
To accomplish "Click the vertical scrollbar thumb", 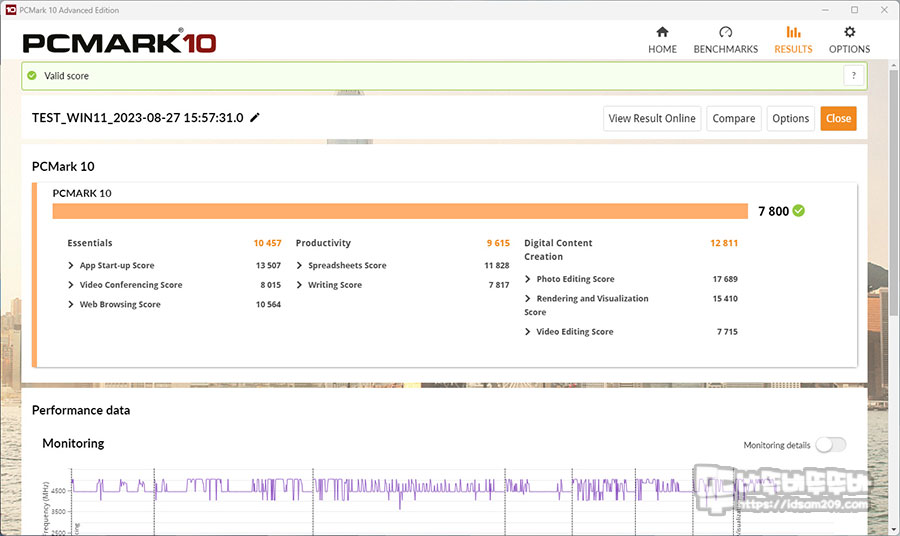I will [893, 193].
